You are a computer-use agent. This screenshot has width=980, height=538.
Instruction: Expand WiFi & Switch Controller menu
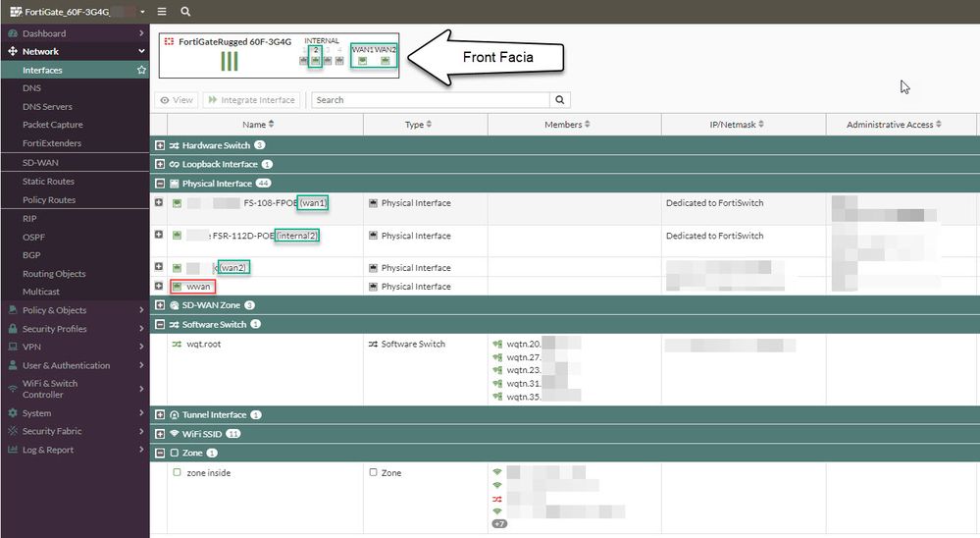(75, 389)
